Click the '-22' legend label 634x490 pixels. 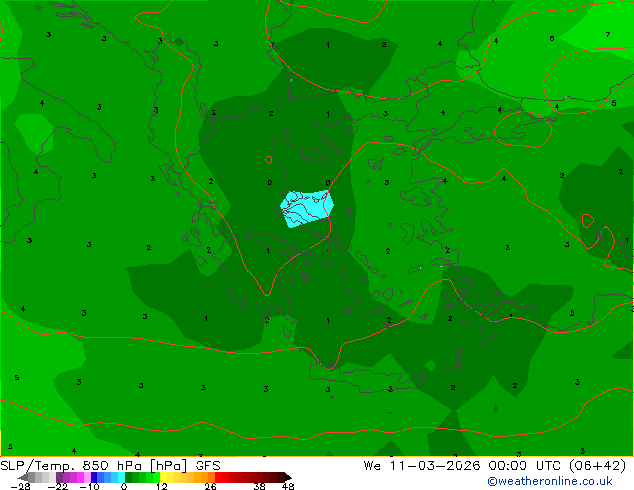pos(57,486)
